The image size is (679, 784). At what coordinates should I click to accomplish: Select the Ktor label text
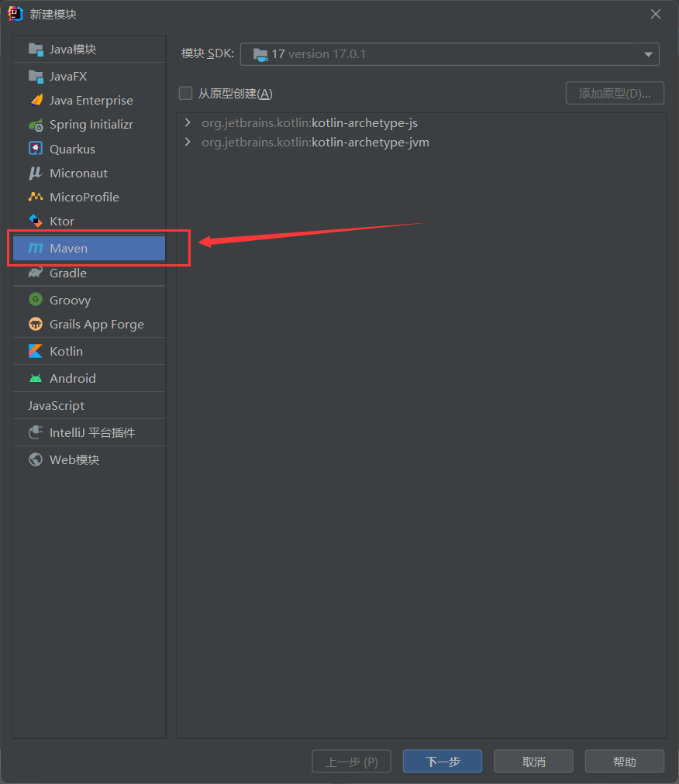tap(61, 221)
